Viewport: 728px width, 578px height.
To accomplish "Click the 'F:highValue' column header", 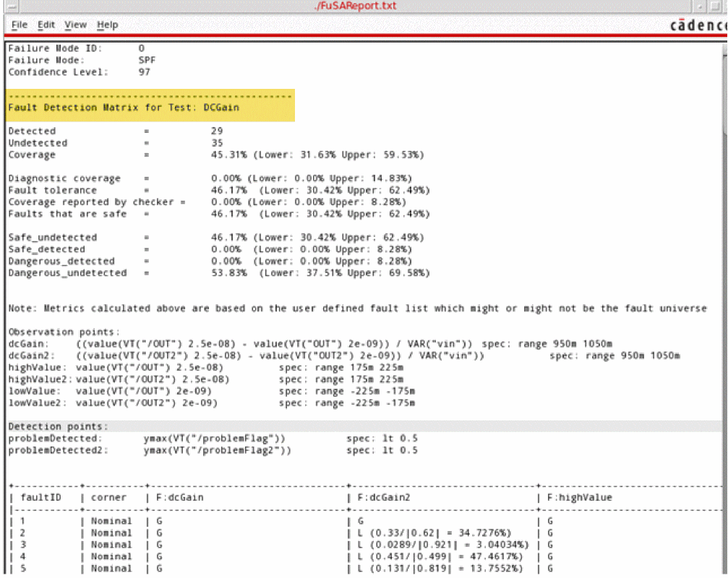I will (579, 498).
